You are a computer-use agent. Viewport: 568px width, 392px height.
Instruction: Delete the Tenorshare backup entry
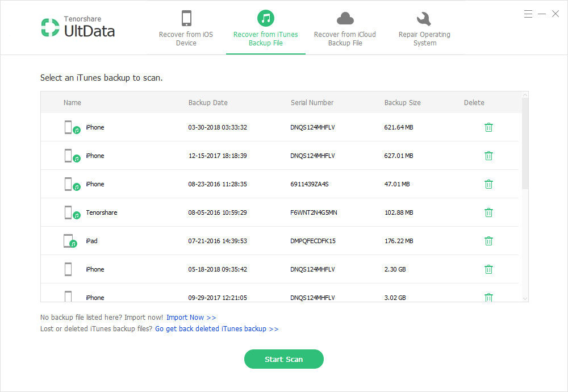[x=488, y=212]
